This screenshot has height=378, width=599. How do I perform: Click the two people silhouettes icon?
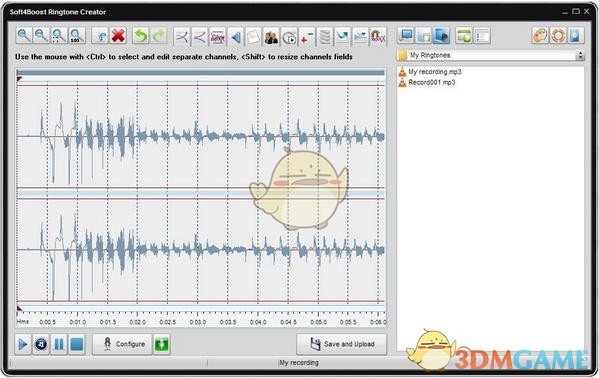tap(271, 37)
